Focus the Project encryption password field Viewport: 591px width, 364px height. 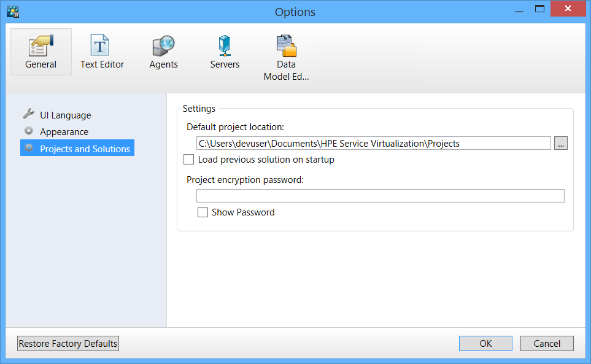[380, 196]
